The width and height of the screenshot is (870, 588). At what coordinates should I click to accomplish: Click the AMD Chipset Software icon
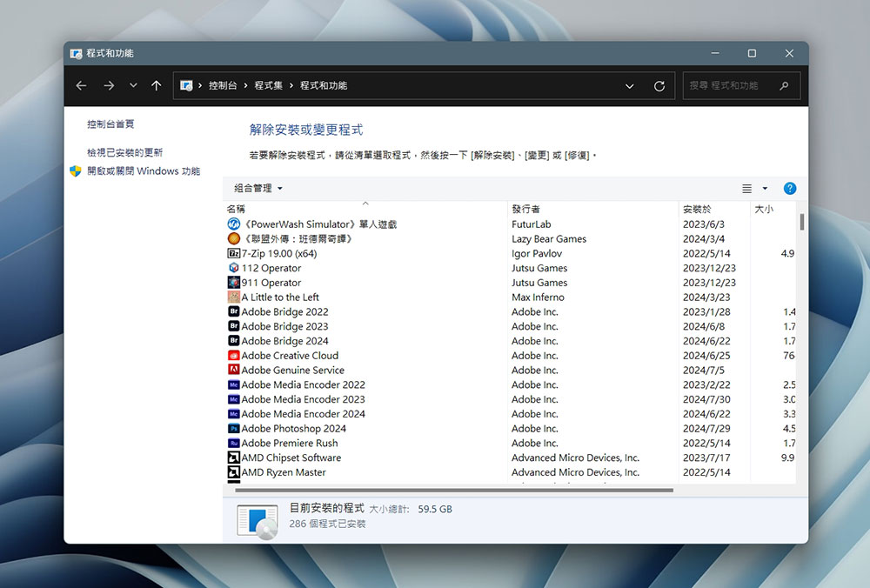coord(233,458)
